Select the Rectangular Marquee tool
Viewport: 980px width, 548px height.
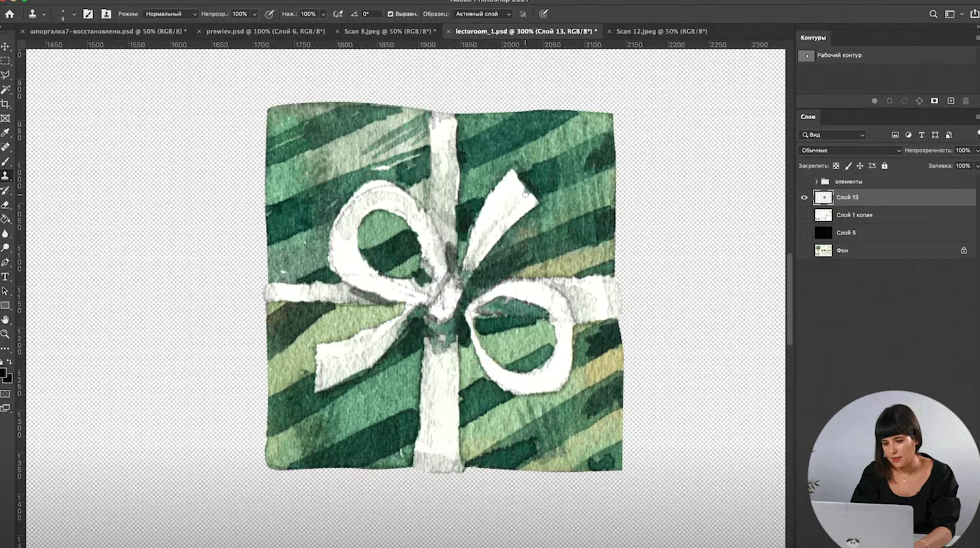5,60
